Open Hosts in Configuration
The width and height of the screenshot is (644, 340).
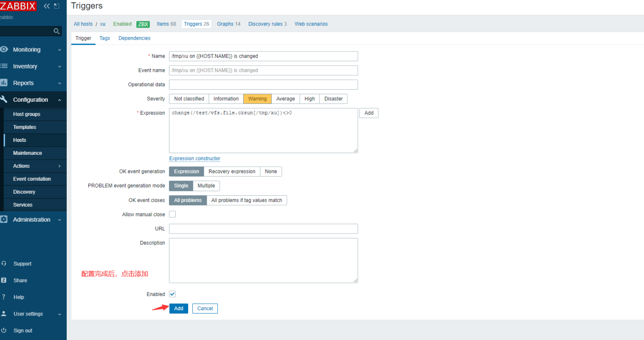(x=20, y=140)
